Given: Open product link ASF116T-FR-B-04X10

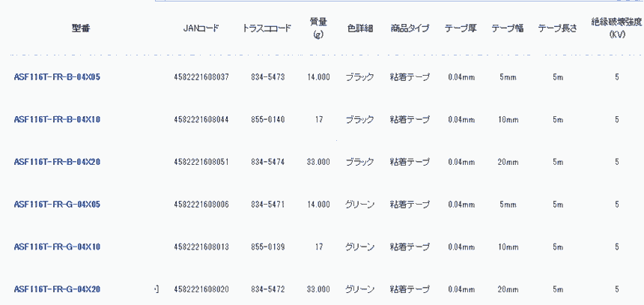Looking at the screenshot, I should tap(57, 120).
